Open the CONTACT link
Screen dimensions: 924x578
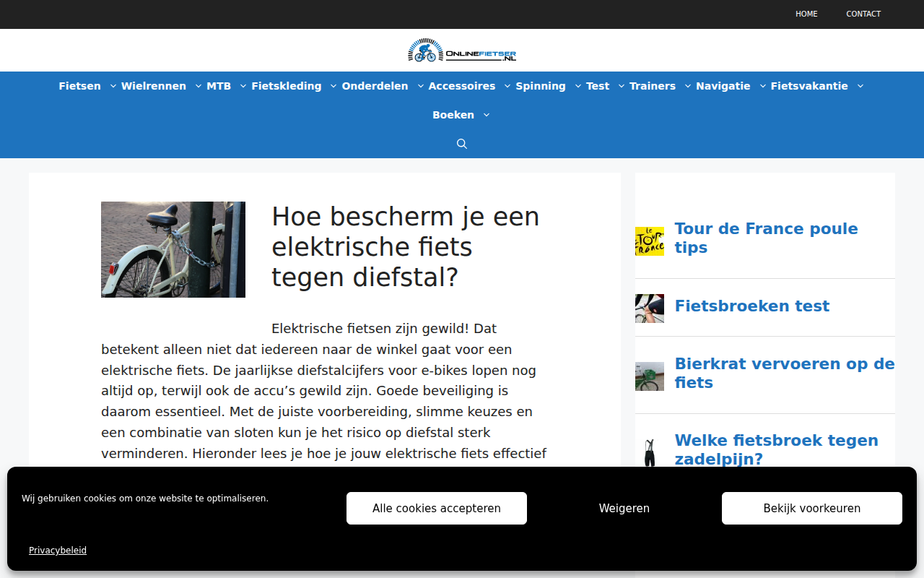point(863,14)
